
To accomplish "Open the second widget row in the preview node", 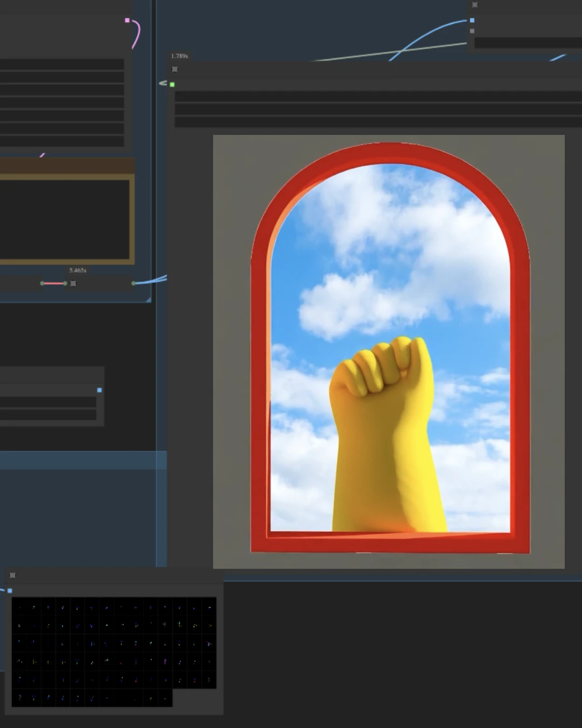I will click(x=378, y=110).
